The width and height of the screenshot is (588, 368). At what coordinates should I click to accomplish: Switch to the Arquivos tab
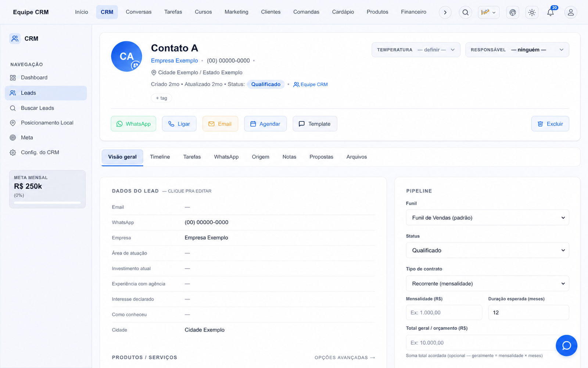pyautogui.click(x=356, y=157)
